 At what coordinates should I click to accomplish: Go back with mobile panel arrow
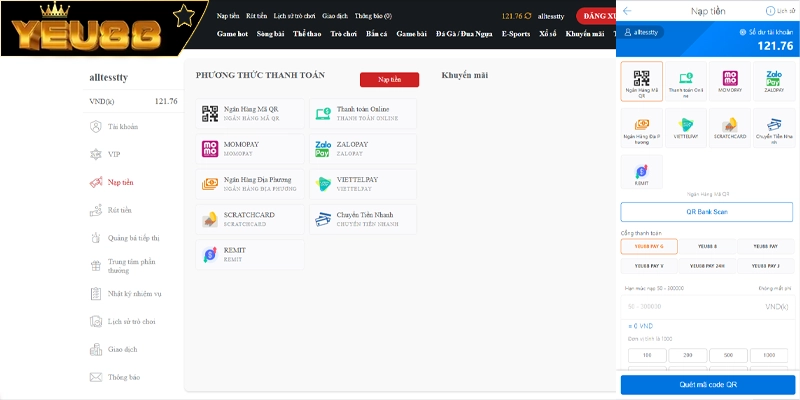[x=627, y=11]
